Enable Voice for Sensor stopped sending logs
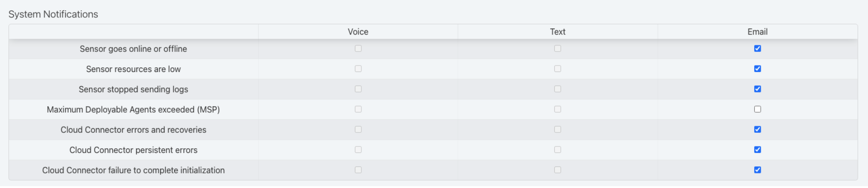Screen dimensions: 868x188 pyautogui.click(x=358, y=89)
